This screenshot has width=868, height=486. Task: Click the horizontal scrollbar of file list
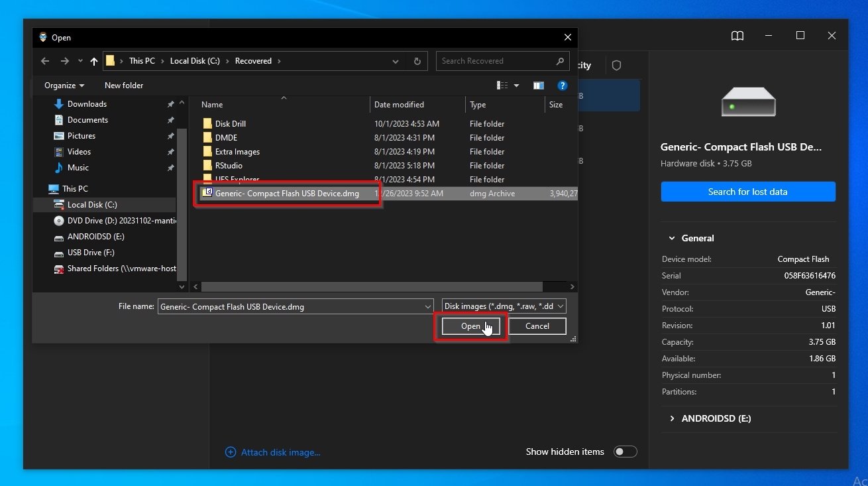click(x=372, y=287)
